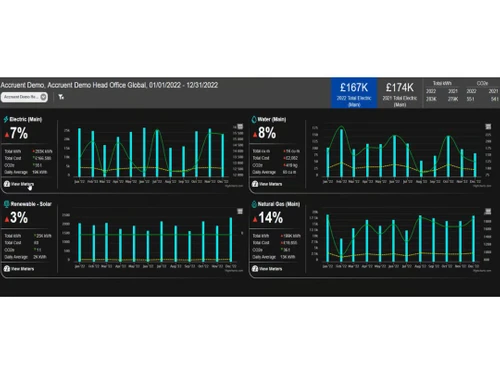Screen dimensions: 500x375
Task: Open the Natural Gas chart context menu icon
Action: [x=488, y=211]
